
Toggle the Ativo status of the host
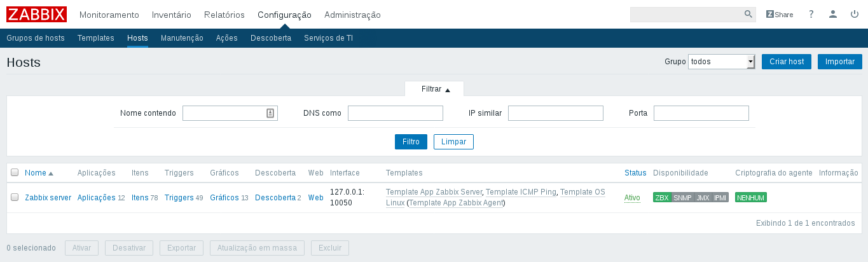coord(632,198)
